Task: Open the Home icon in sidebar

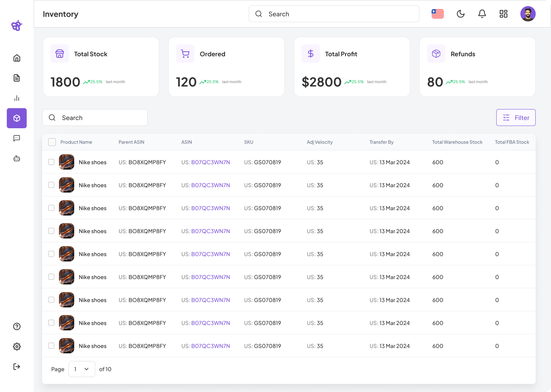Action: (17, 58)
